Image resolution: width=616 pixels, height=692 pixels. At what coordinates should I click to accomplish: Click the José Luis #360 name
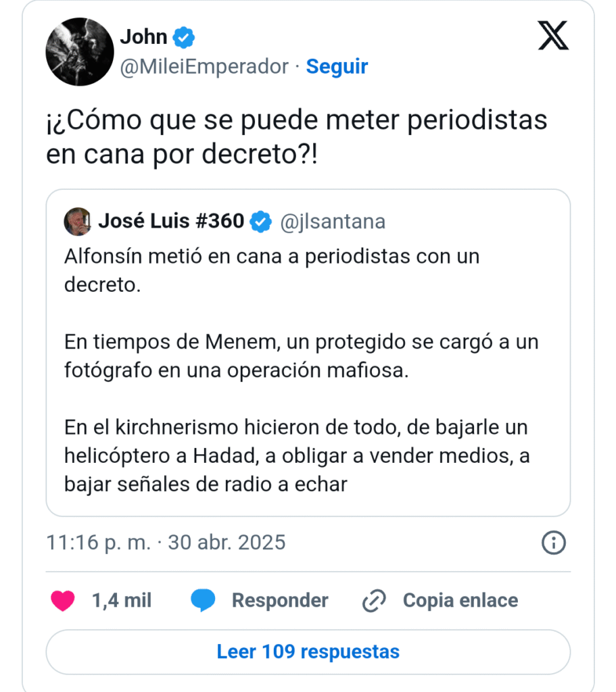click(x=171, y=221)
